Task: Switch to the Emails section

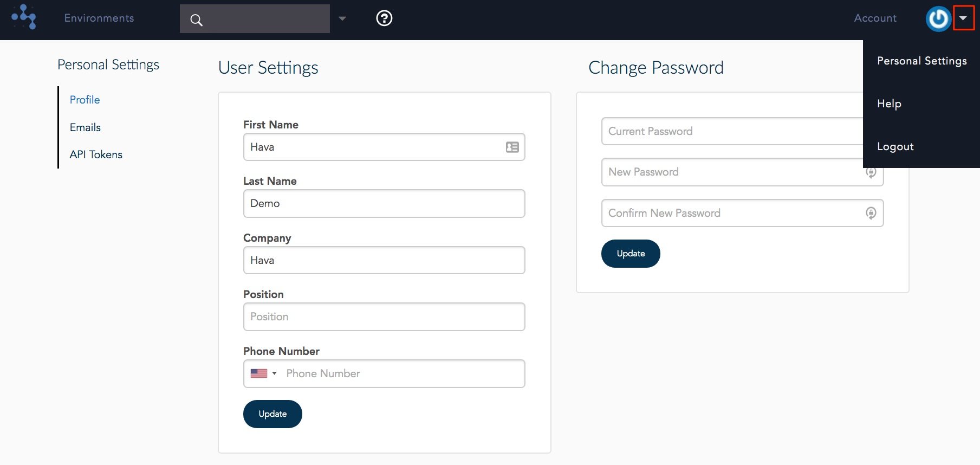Action: [x=85, y=127]
